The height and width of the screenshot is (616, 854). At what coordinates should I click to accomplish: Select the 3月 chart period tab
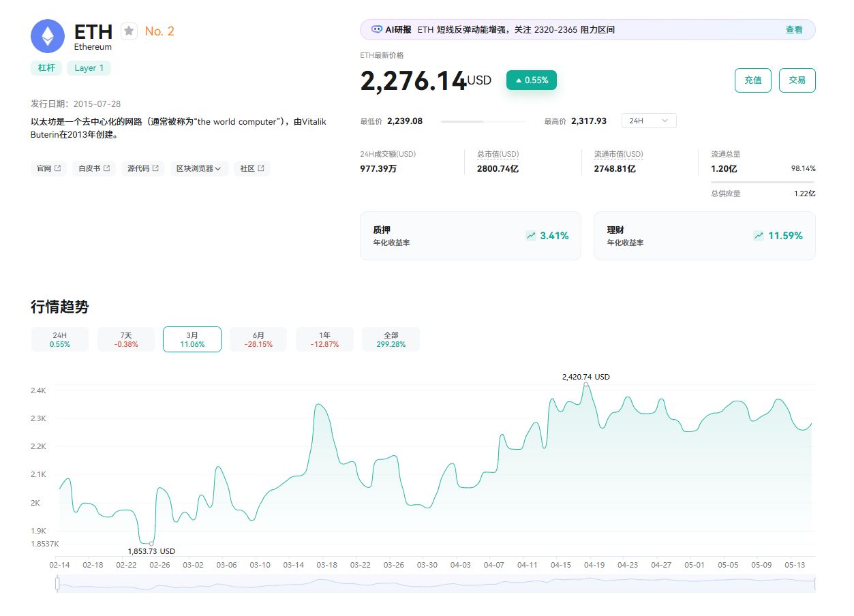[192, 339]
